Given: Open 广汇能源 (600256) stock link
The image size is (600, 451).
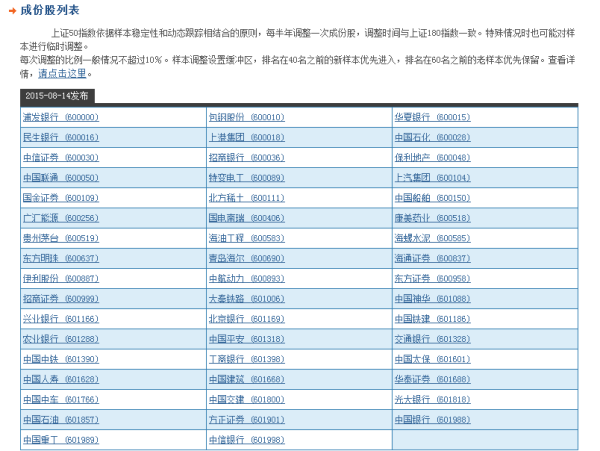Looking at the screenshot, I should click(60, 218).
